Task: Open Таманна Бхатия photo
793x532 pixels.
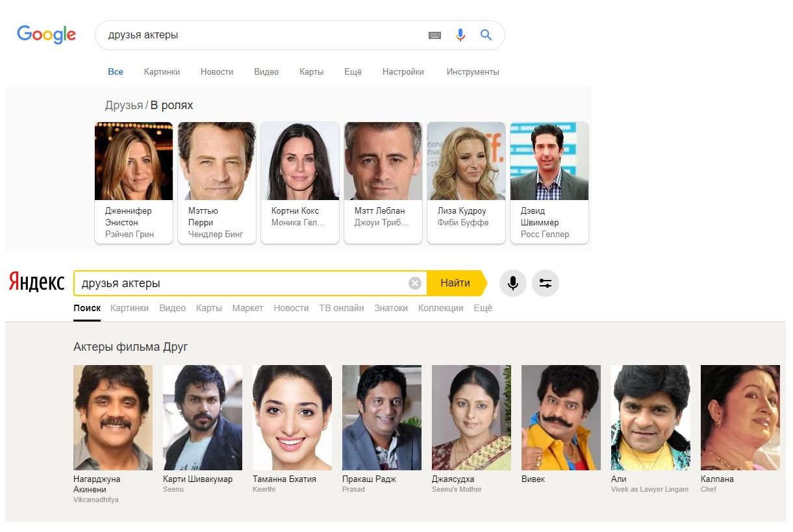Action: [292, 418]
